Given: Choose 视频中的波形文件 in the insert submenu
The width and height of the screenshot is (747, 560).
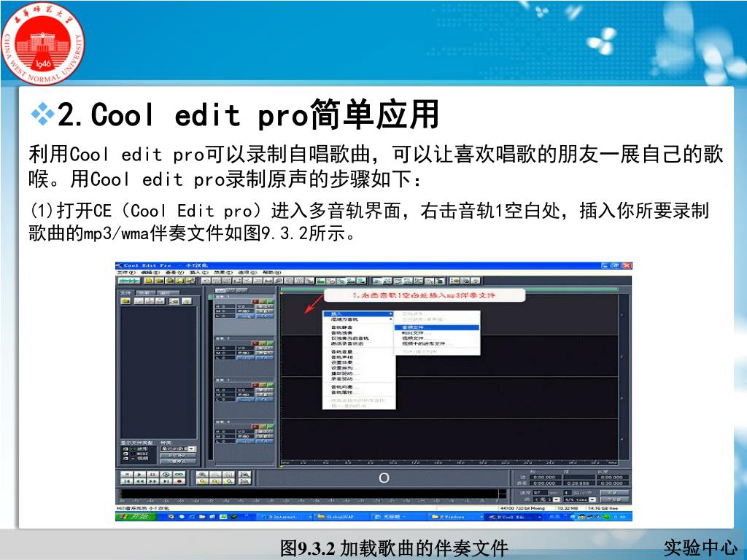Looking at the screenshot, I should (x=436, y=343).
